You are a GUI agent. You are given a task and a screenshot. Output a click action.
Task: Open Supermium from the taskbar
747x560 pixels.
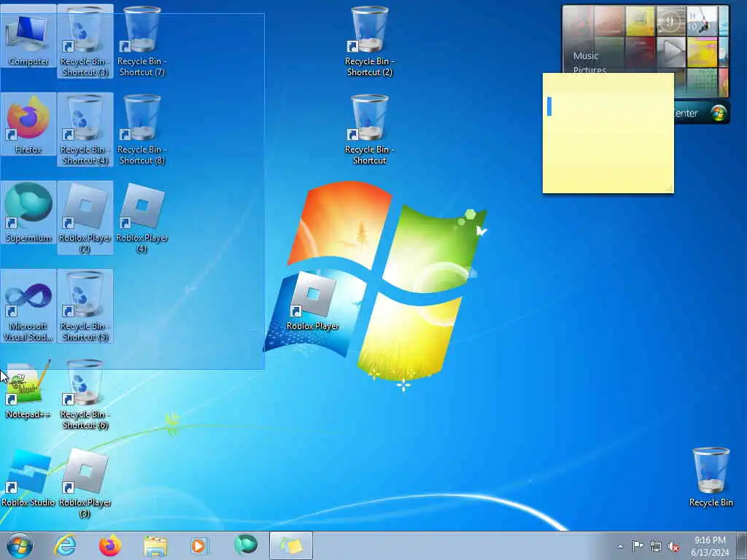(245, 545)
